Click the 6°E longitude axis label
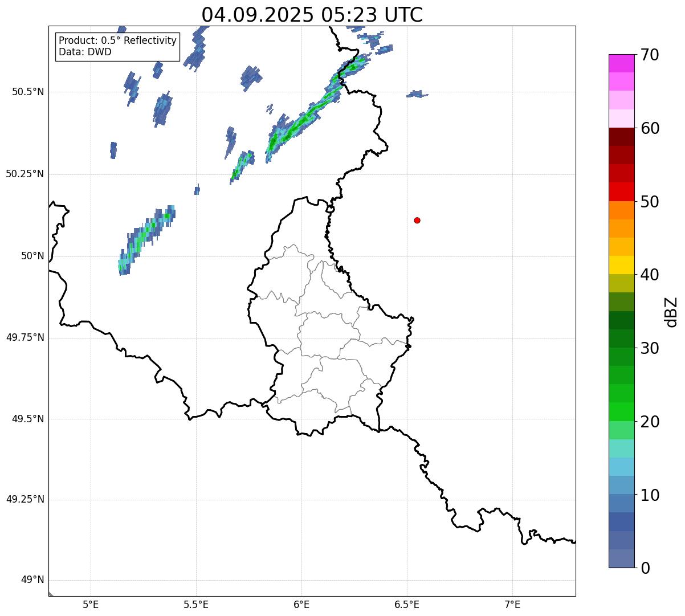685x616 pixels. coord(301,604)
